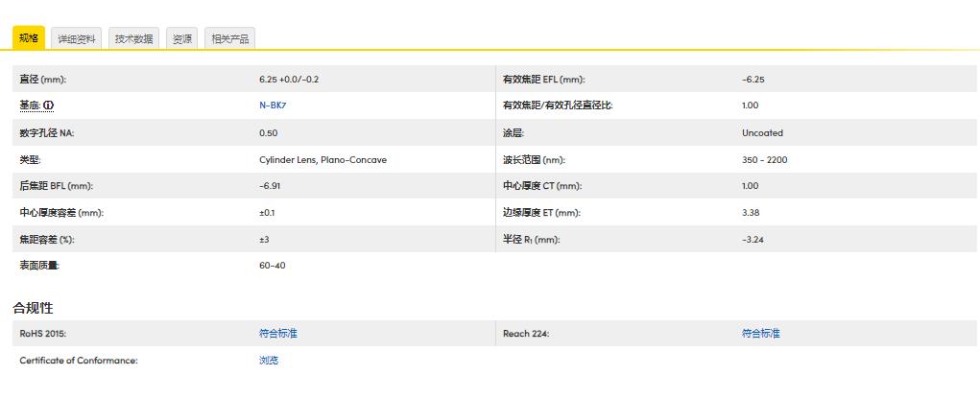Click the 有效焦距 EFL value -6.25
Screen dimensions: 980x398
click(753, 79)
